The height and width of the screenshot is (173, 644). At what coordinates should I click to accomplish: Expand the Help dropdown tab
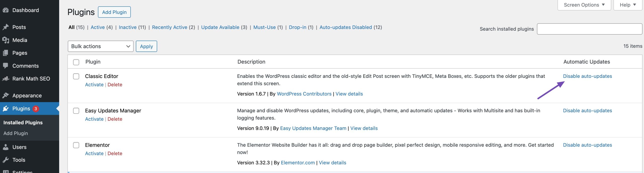(627, 5)
